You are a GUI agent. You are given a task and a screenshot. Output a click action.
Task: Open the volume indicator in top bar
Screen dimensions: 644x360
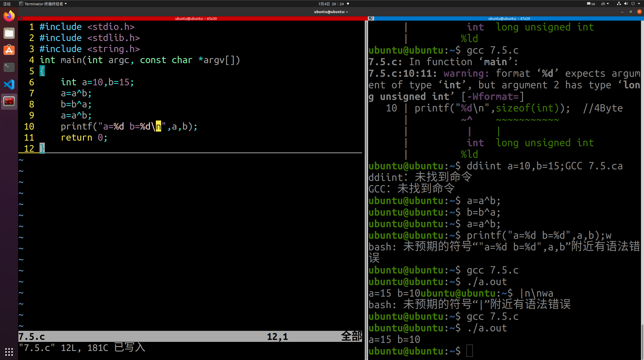626,4
